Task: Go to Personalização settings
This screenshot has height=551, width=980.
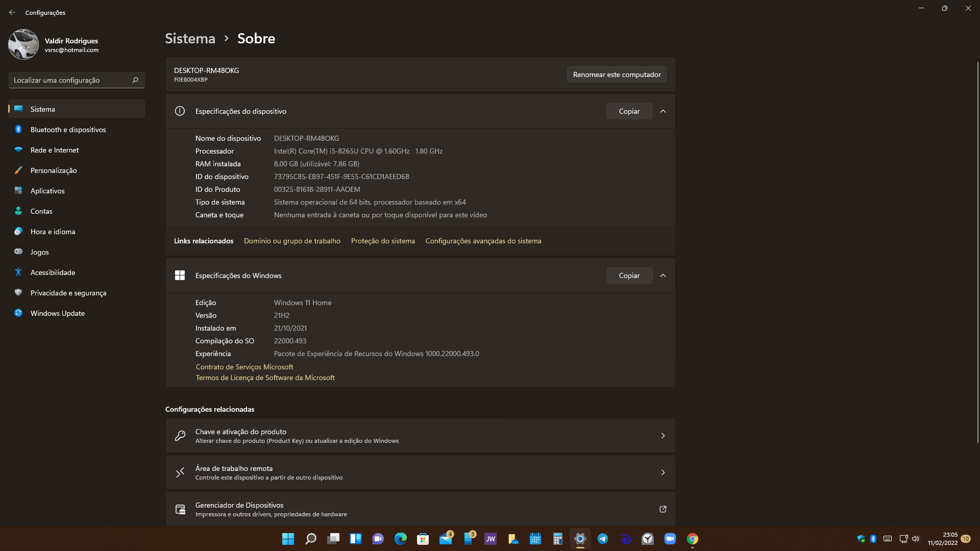Action: 53,170
